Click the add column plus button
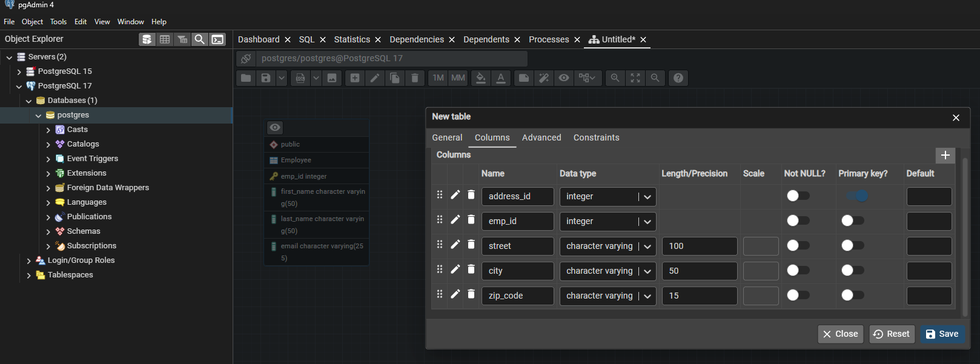Image resolution: width=980 pixels, height=364 pixels. coord(945,155)
